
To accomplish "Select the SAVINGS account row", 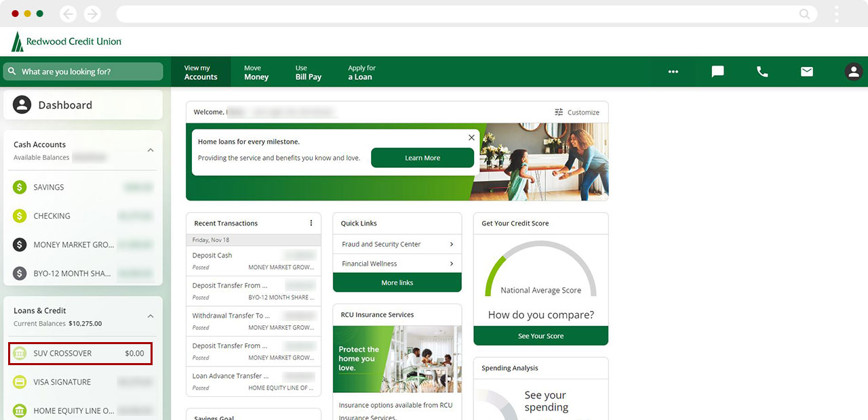I will [83, 187].
